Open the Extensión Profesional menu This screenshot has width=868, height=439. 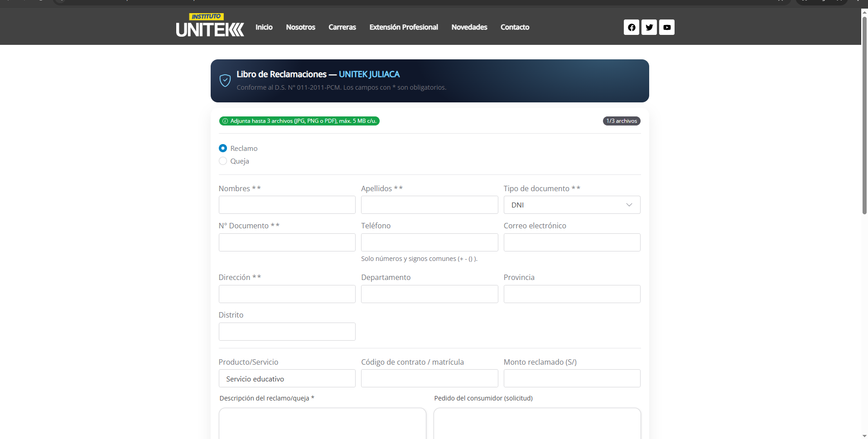point(403,27)
